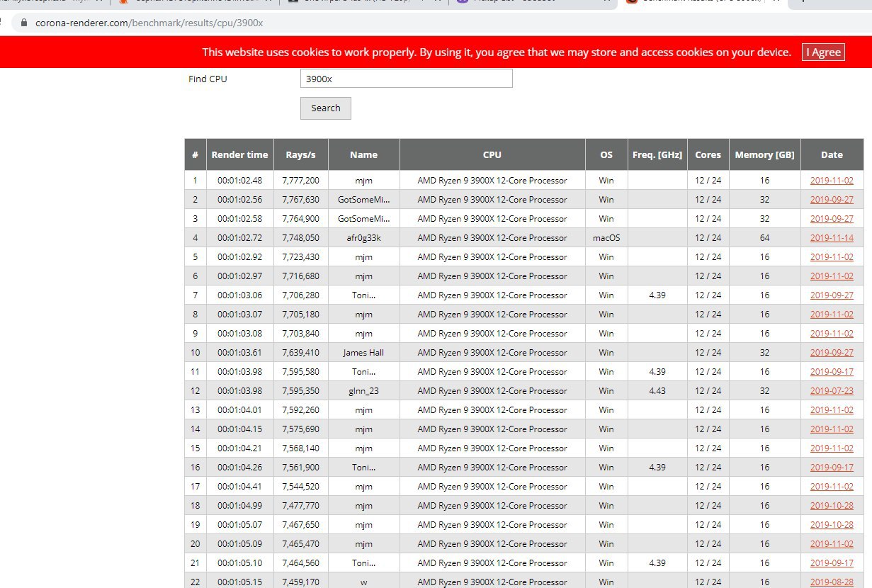Click the site lock icon in address bar
Screen dimensions: 872x588
pyautogui.click(x=25, y=23)
